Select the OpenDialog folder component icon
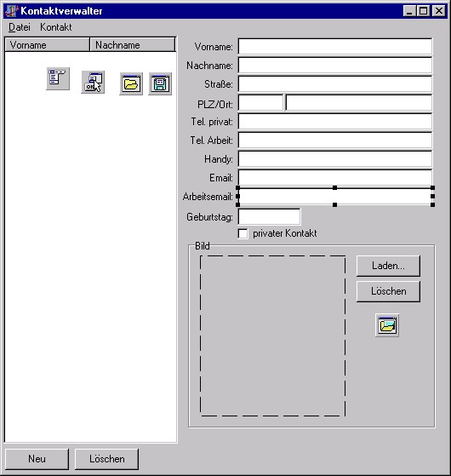Viewport: 451px width, 476px height. click(x=131, y=83)
